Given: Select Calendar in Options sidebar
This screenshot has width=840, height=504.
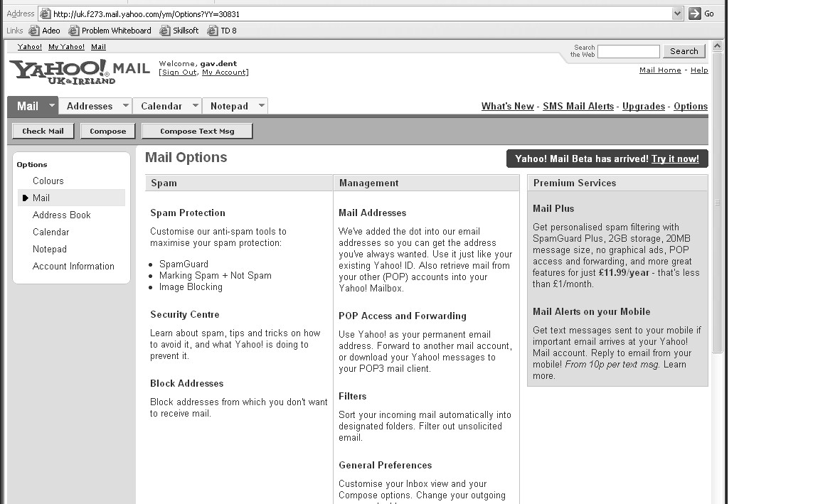Looking at the screenshot, I should click(51, 232).
